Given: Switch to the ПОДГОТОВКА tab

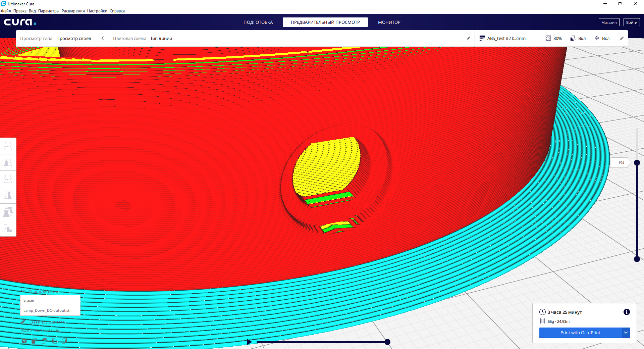Looking at the screenshot, I should 258,22.
